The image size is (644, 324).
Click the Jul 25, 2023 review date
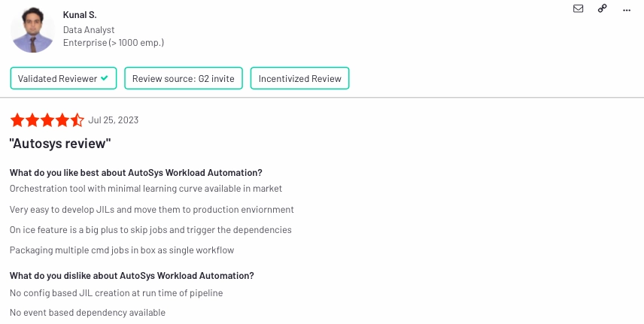(114, 120)
